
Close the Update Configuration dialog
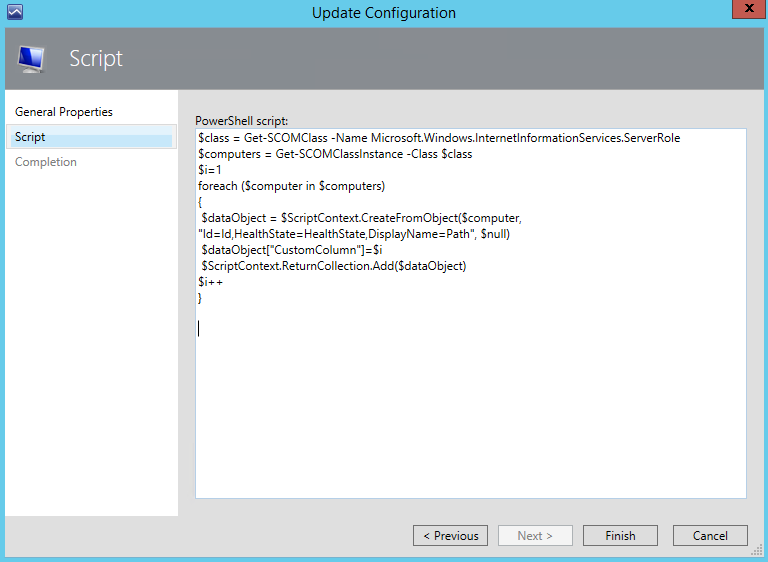743,10
